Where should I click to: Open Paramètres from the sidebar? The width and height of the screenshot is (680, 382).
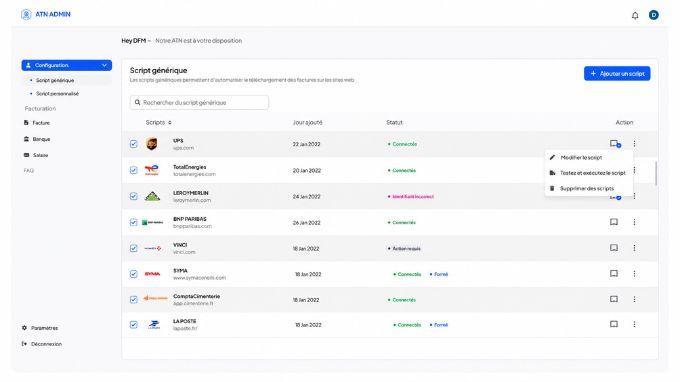(44, 328)
